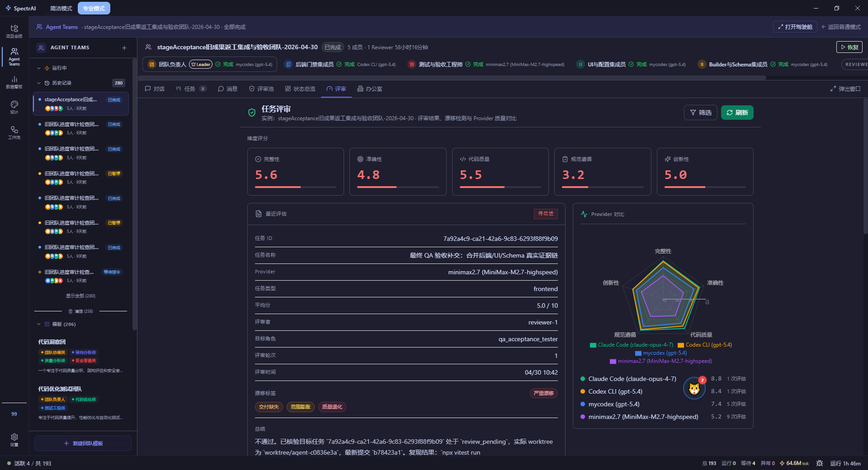This screenshot has width=868, height=470.
Task: Expand list via 显示全部 (280)
Action: tap(80, 296)
